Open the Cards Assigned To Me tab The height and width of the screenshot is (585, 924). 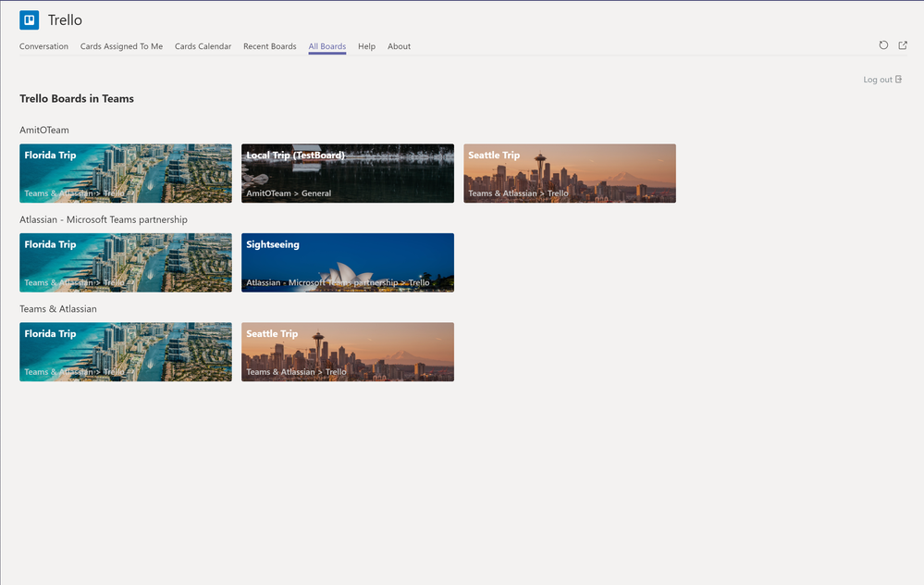point(121,46)
